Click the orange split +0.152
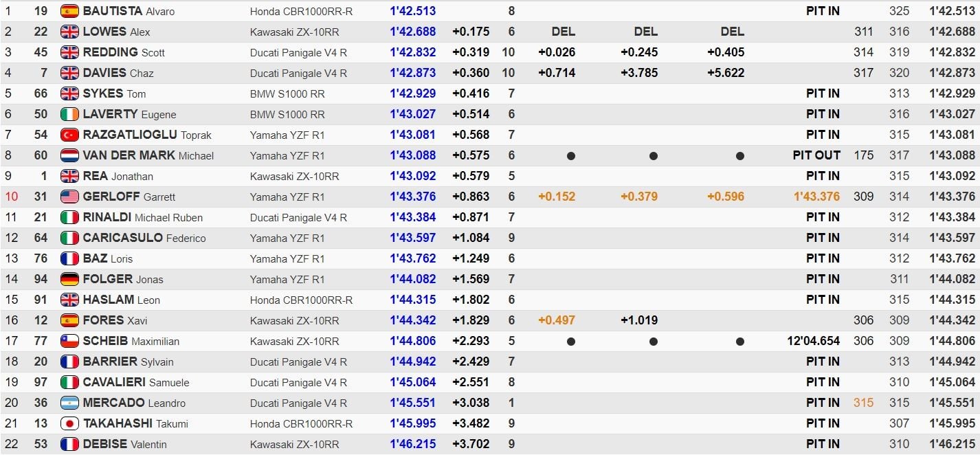Image resolution: width=980 pixels, height=455 pixels. point(557,197)
